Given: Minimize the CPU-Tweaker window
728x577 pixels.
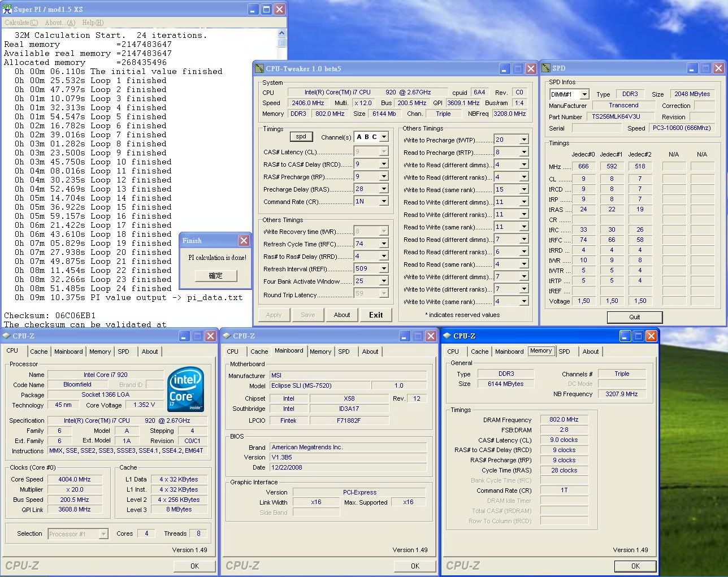Looking at the screenshot, I should [x=505, y=68].
